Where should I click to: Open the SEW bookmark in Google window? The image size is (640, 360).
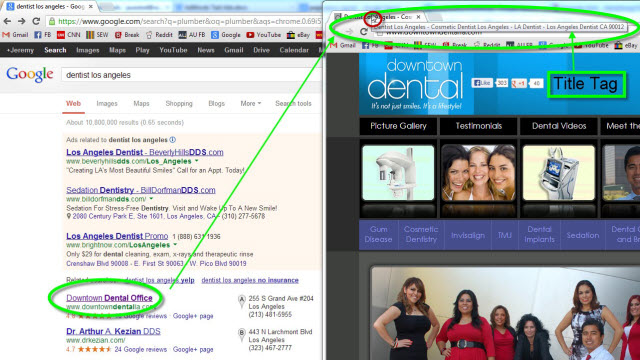pyautogui.click(x=97, y=35)
